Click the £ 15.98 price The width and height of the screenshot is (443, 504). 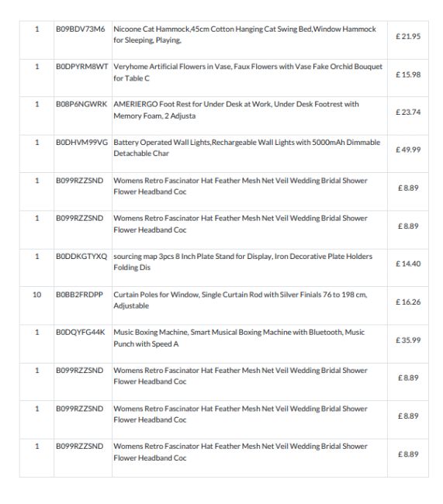(408, 74)
